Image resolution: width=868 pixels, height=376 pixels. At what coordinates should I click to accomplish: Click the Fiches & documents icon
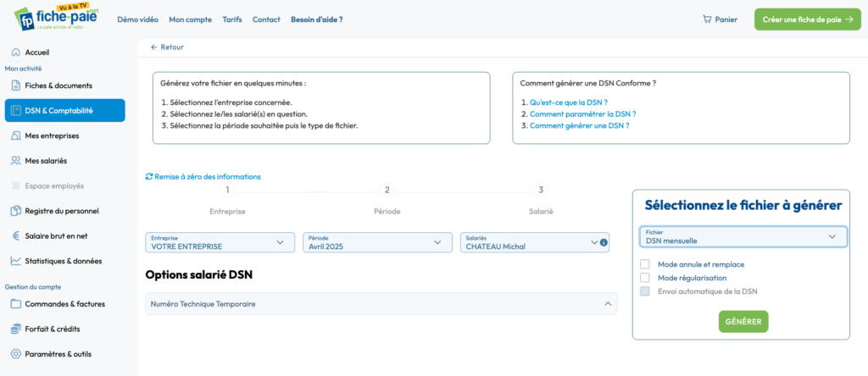coord(15,86)
